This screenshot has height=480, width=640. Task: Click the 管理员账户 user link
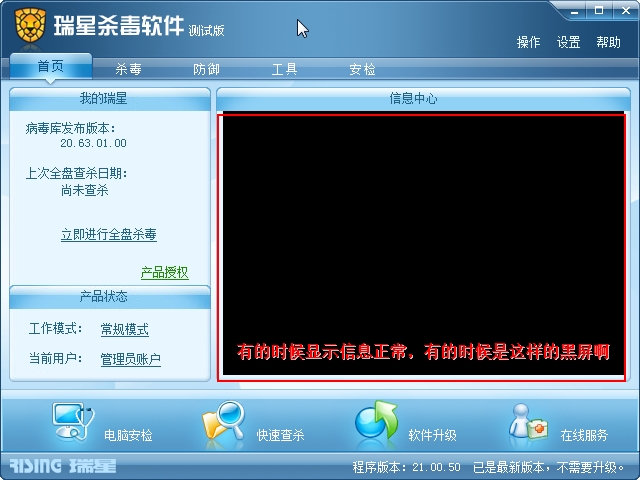pyautogui.click(x=131, y=359)
